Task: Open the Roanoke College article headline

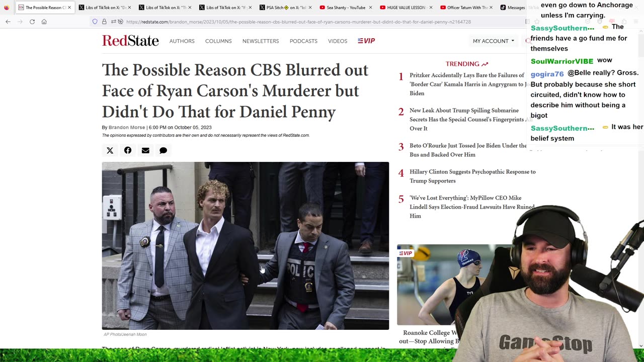Action: pos(430,337)
